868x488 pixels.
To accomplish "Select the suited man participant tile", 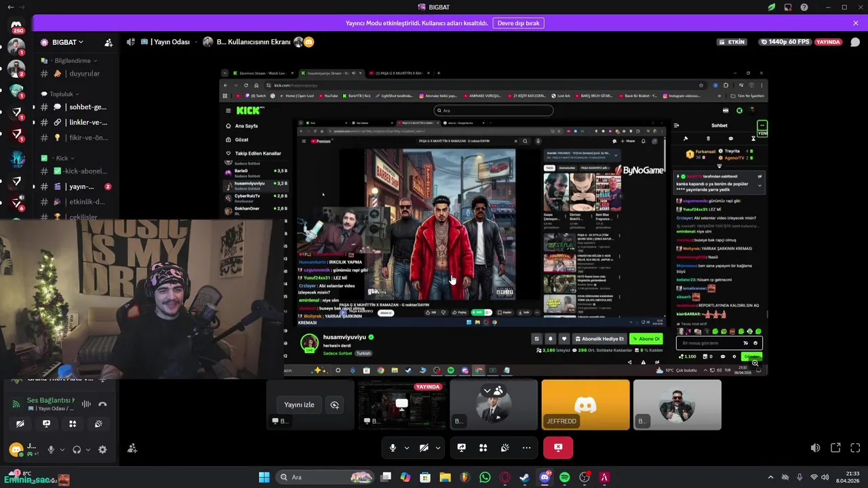I will point(494,405).
